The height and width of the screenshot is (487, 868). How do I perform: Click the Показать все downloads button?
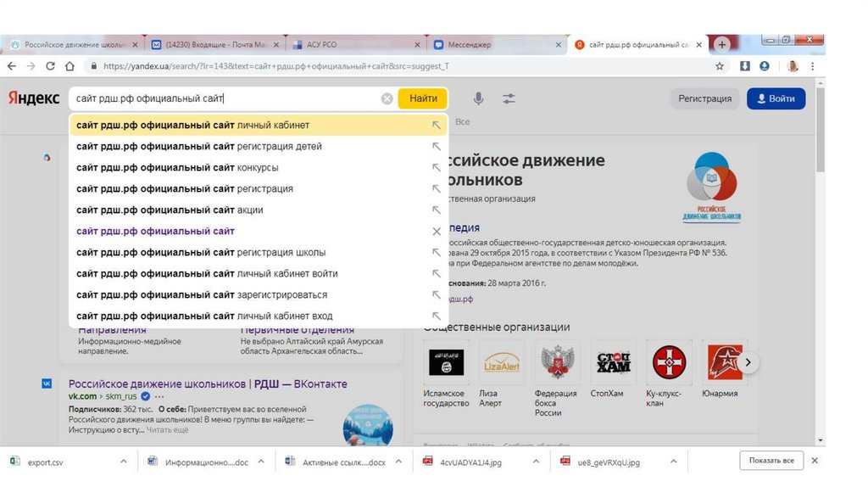pos(771,461)
